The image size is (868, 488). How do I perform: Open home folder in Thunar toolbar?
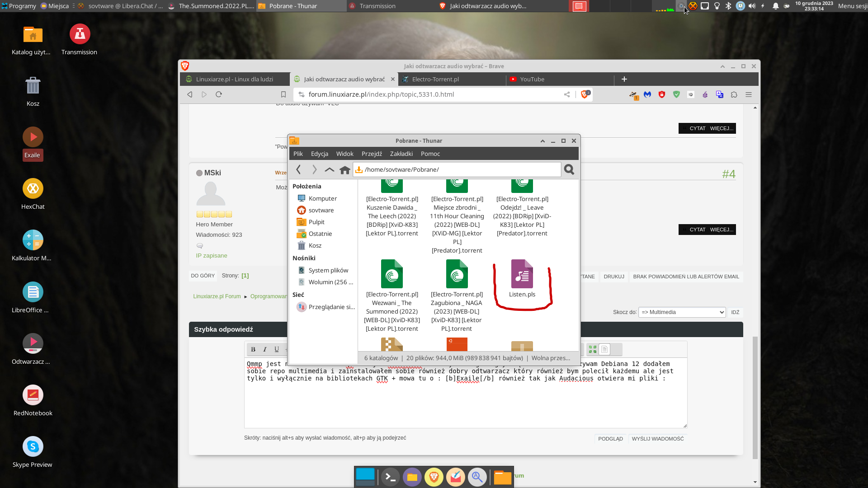(x=345, y=170)
